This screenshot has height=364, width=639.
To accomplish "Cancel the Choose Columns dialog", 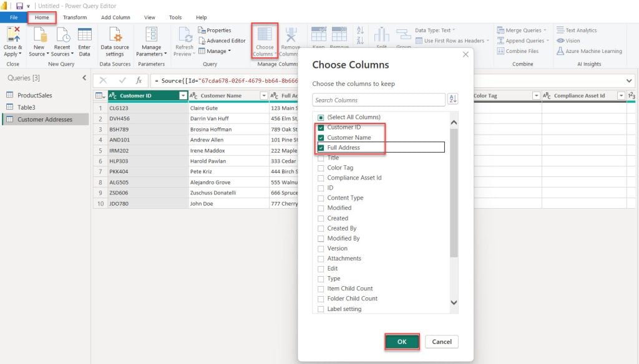I will (x=442, y=342).
